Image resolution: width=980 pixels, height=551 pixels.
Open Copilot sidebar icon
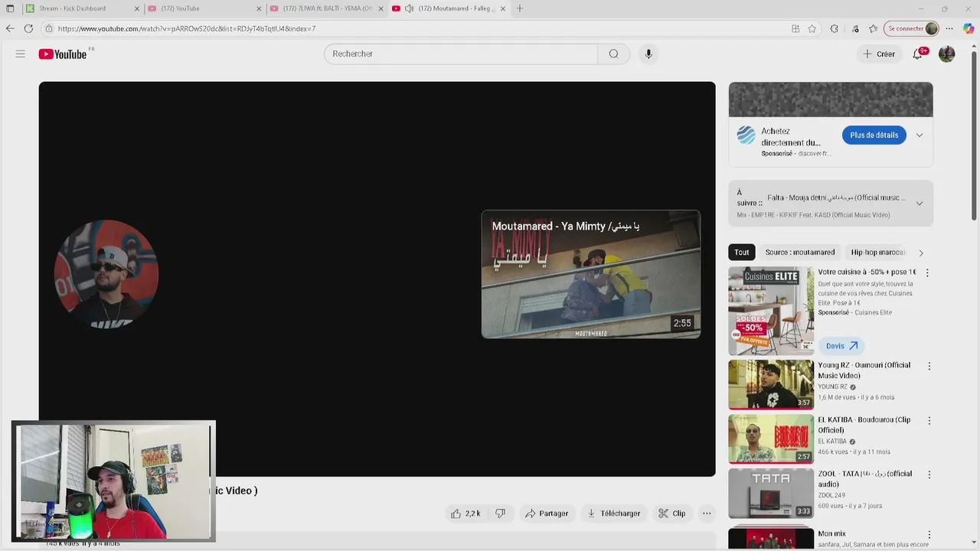(x=969, y=28)
